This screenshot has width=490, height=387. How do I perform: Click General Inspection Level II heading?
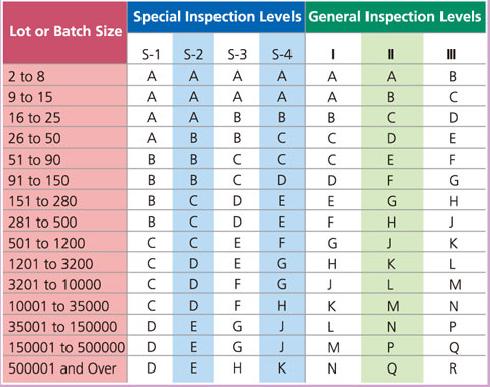tap(391, 54)
